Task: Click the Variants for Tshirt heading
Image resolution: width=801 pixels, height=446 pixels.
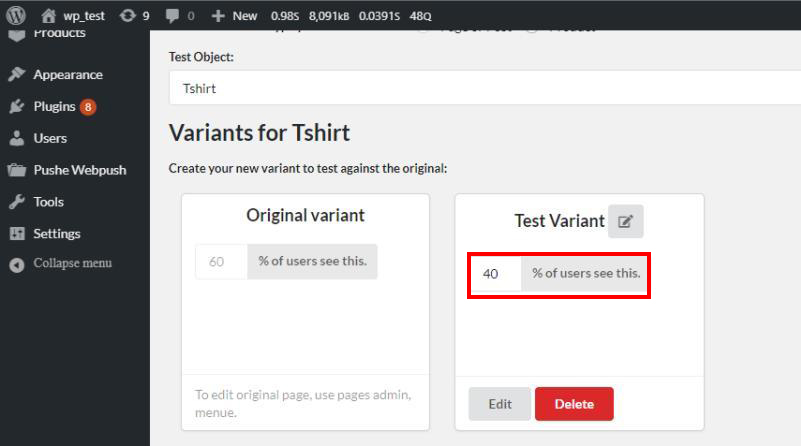Action: pos(259,133)
